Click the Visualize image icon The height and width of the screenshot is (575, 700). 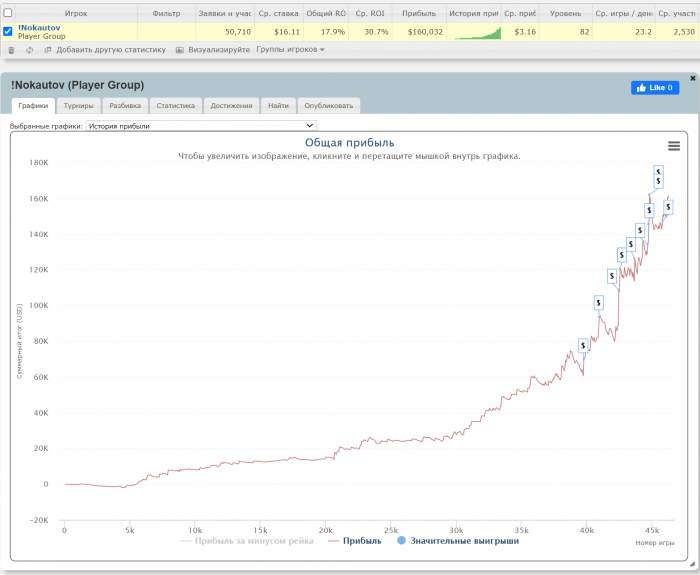[x=179, y=49]
